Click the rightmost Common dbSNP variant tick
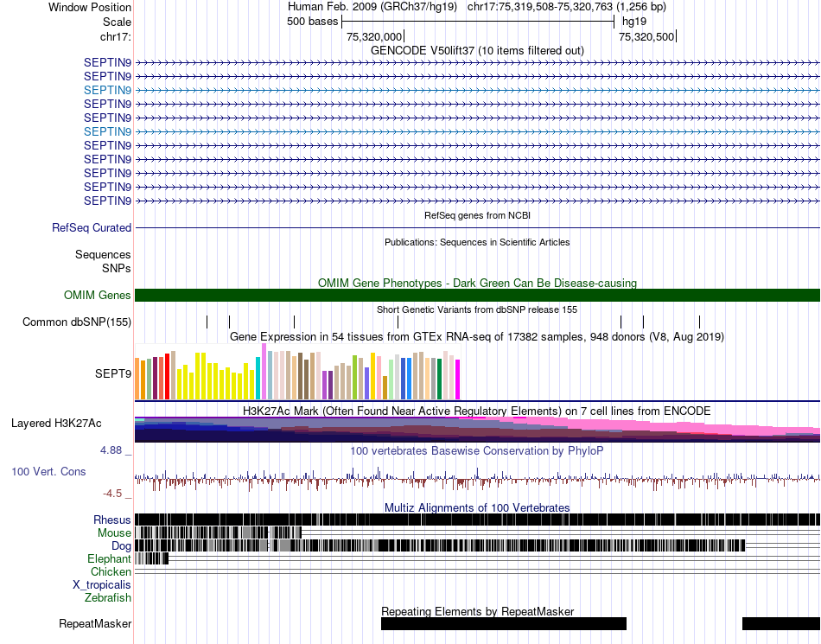This screenshot has width=821, height=644. (x=699, y=322)
